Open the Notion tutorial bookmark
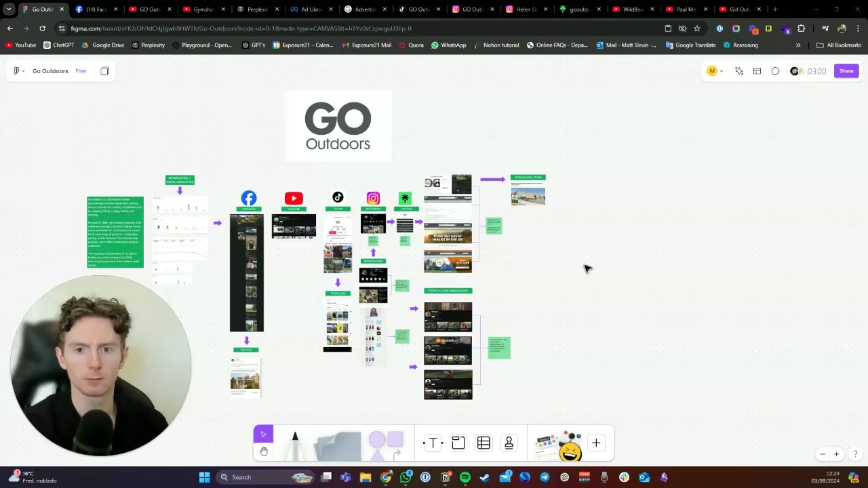 [496, 45]
